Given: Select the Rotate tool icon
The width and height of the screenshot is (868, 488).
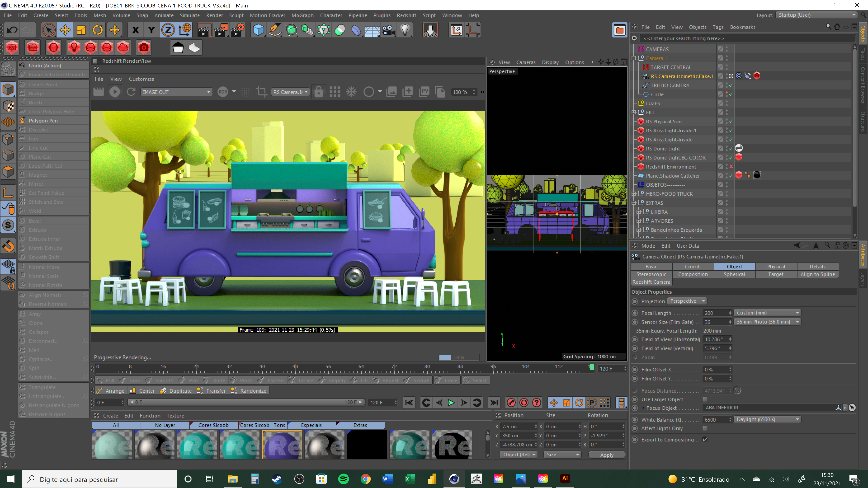Looking at the screenshot, I should 98,30.
